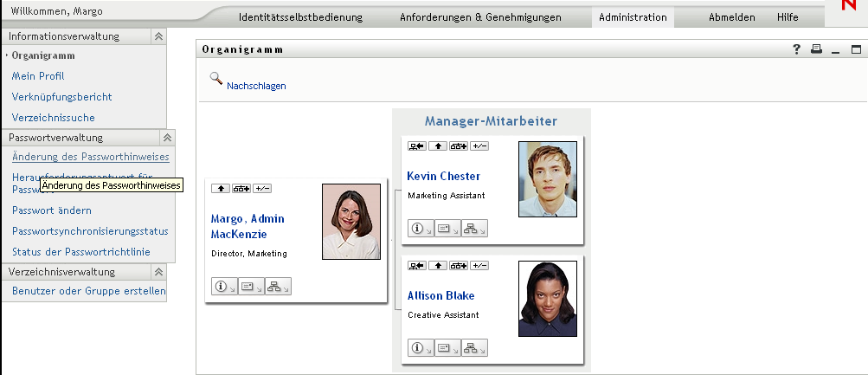Open Verzeichnissuche in the sidebar

53,118
